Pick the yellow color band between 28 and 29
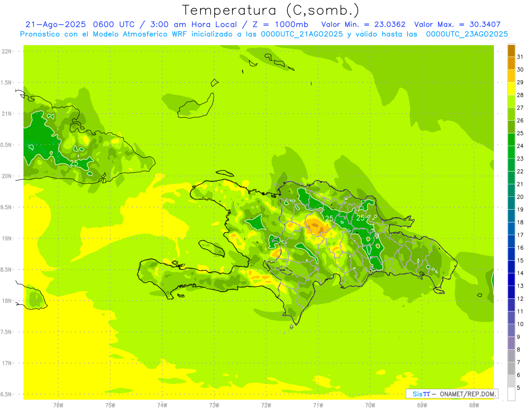The width and height of the screenshot is (532, 411). (x=511, y=89)
